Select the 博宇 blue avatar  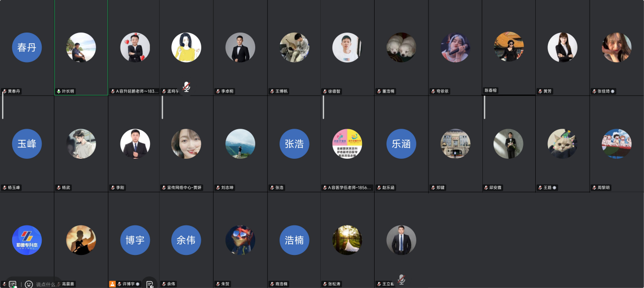[135, 240]
